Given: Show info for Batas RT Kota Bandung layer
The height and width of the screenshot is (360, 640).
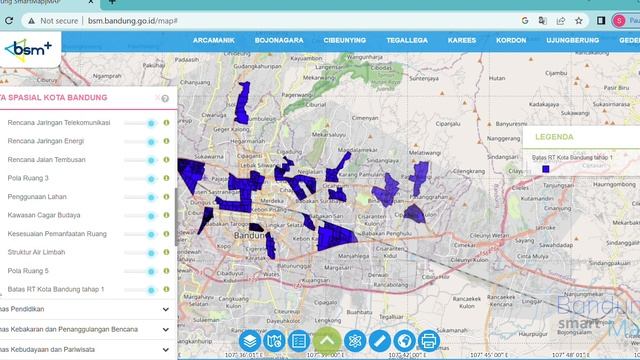Looking at the screenshot, I should pyautogui.click(x=167, y=289).
